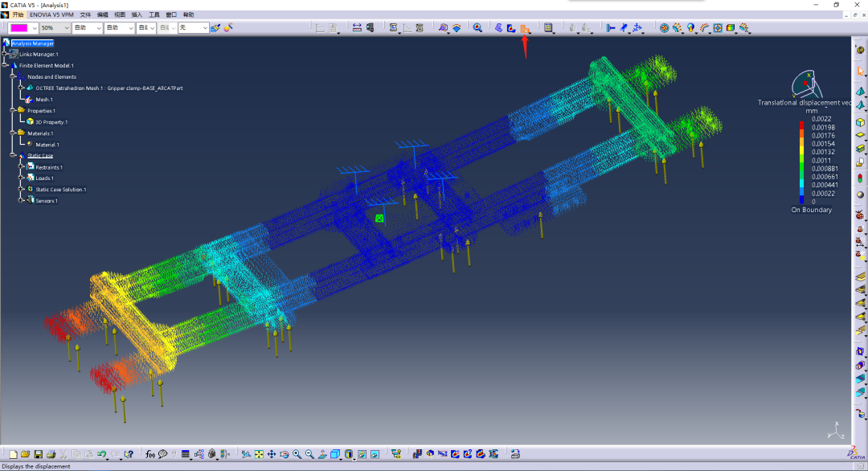The image size is (868, 471).
Task: Open the Formula f(x) editor icon
Action: 151,454
